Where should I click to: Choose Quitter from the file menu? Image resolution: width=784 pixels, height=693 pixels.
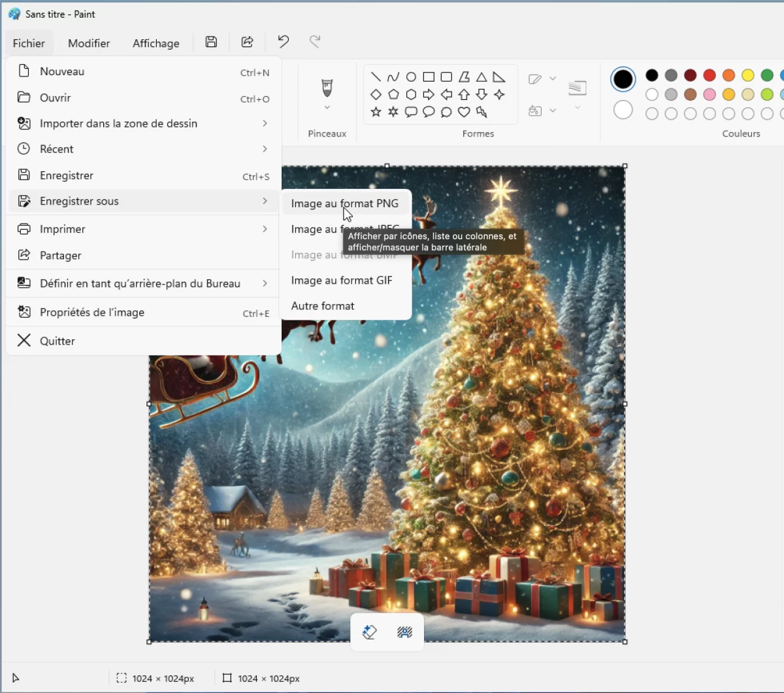click(x=143, y=341)
